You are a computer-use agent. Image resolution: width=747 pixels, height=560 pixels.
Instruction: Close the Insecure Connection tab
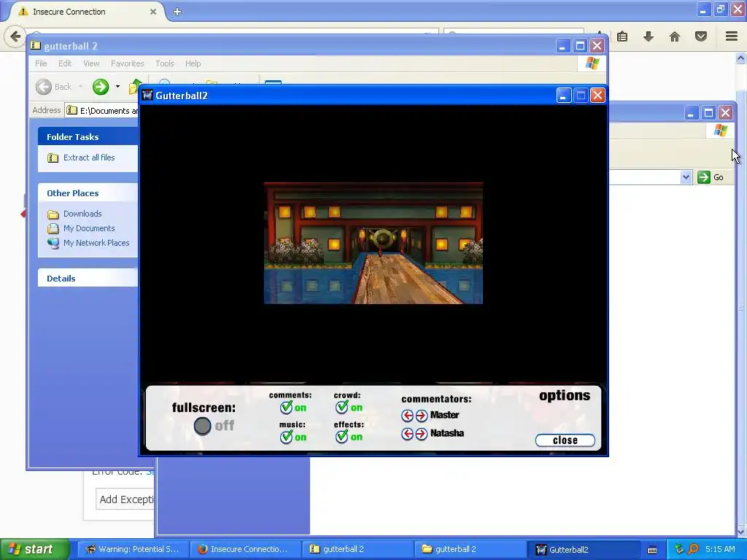(153, 12)
